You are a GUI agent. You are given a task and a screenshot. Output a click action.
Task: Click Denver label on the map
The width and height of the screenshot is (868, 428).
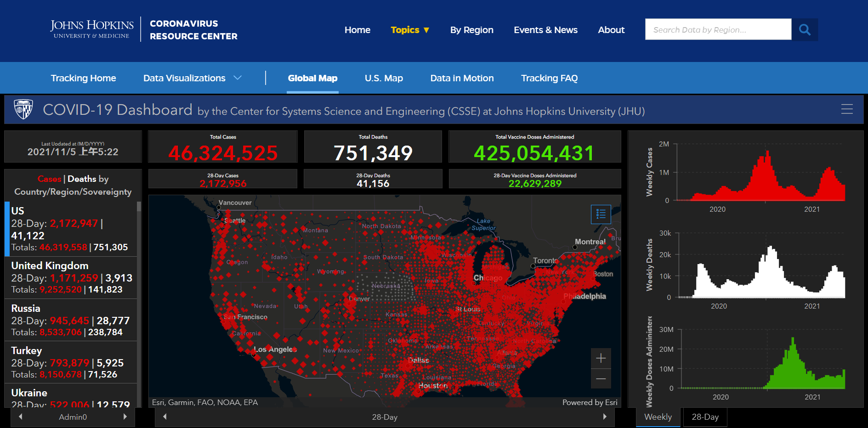(359, 299)
